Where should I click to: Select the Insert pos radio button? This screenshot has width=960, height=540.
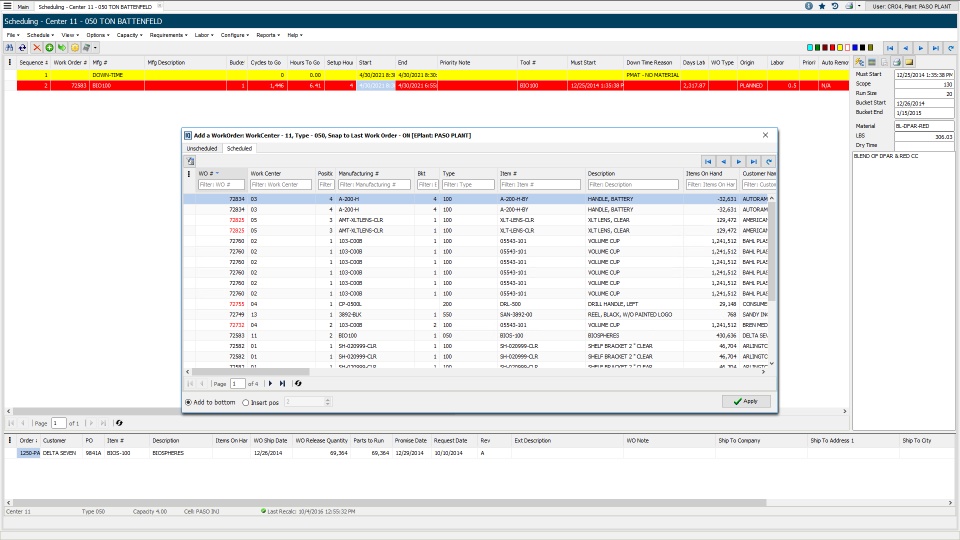coord(246,403)
